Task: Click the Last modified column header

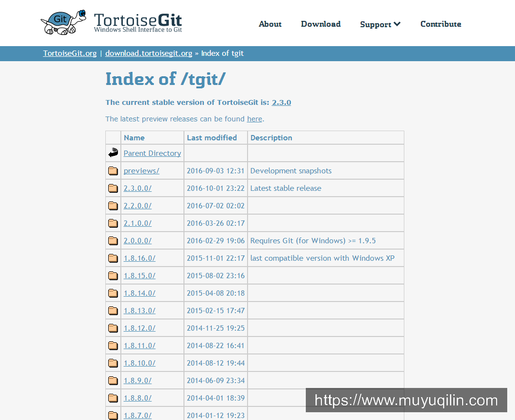Action: coord(212,138)
